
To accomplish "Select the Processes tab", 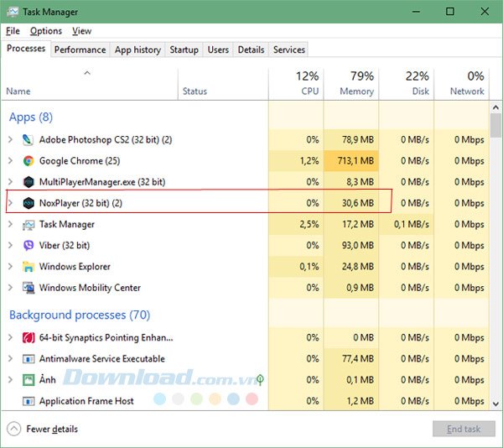I will [x=26, y=49].
